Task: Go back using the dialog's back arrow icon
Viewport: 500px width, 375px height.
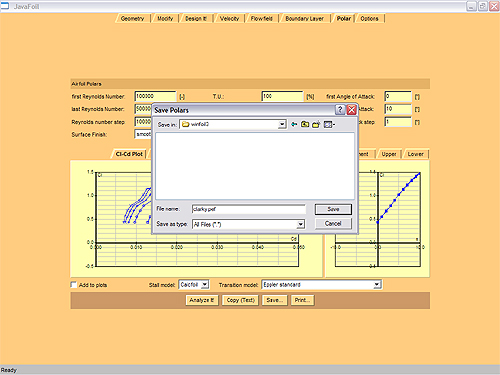Action: point(294,124)
